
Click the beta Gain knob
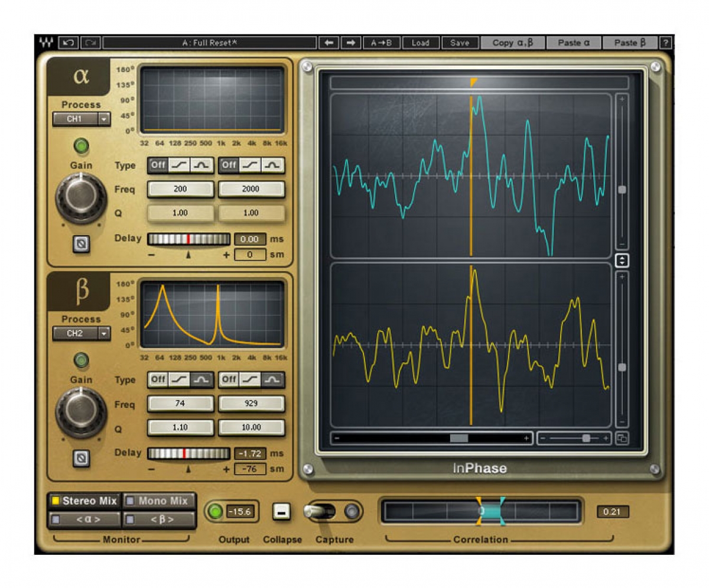(81, 412)
